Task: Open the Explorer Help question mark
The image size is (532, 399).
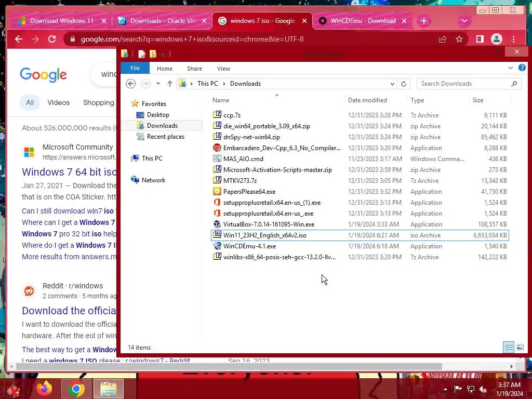Action: tap(522, 68)
